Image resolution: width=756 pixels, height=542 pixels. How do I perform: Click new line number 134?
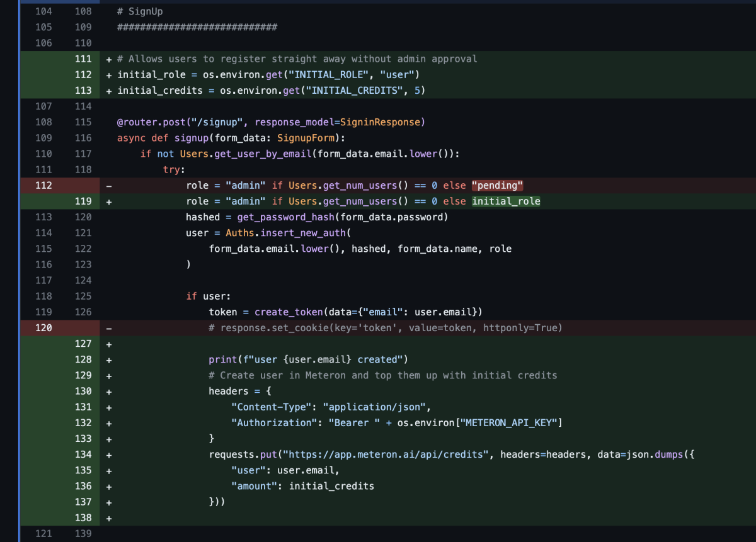click(x=83, y=454)
